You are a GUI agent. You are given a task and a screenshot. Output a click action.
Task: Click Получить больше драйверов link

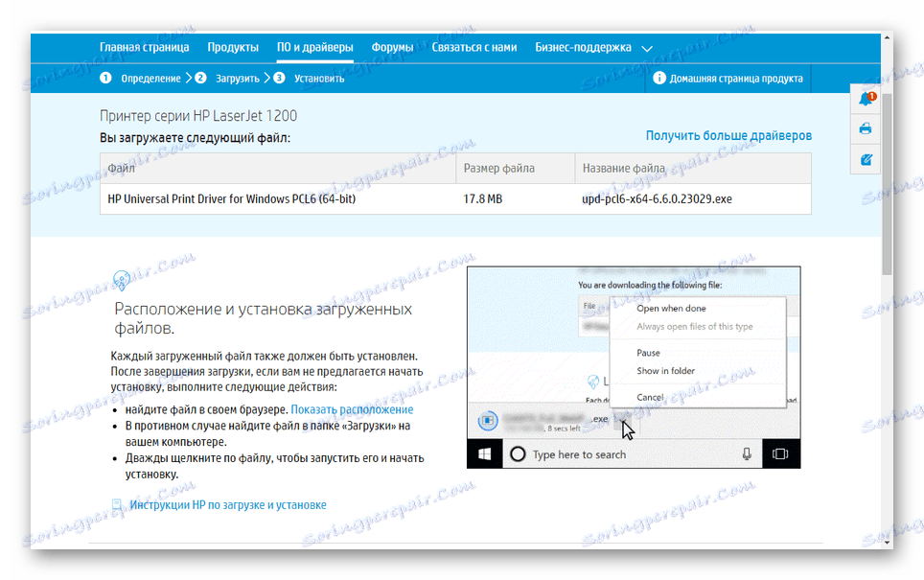click(729, 135)
